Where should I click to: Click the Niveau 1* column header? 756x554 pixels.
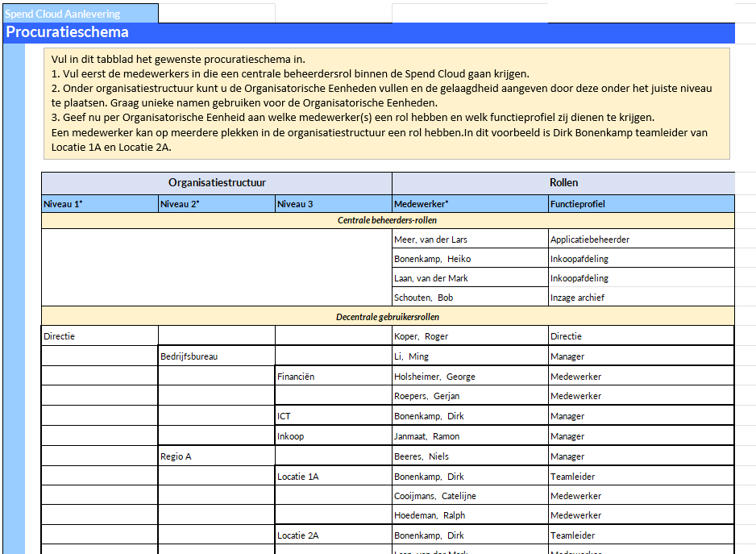click(99, 204)
